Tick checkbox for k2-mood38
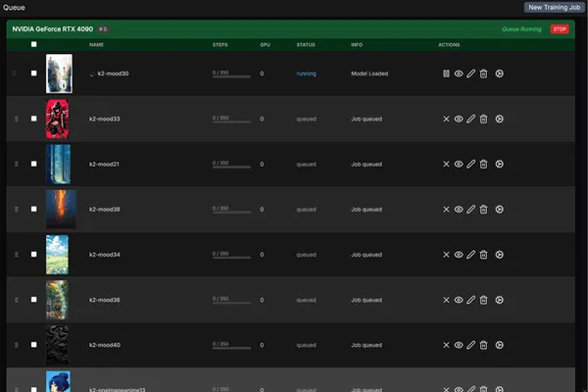The height and width of the screenshot is (392, 588). click(33, 209)
